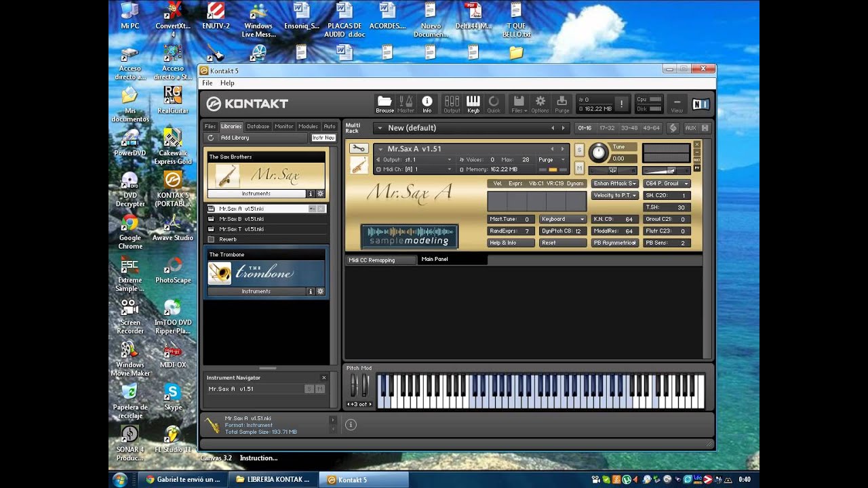The image size is (868, 488).
Task: Click the saxophone instrument thumbnail icon
Action: pos(359,165)
